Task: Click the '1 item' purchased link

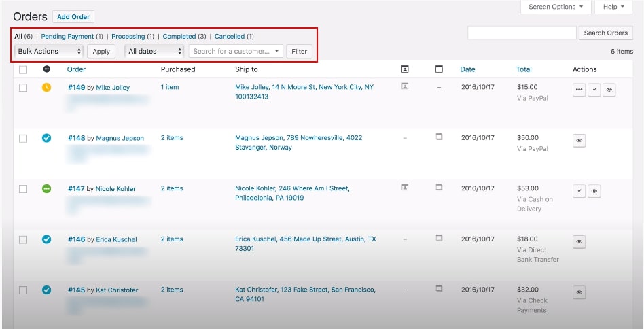Action: click(x=170, y=87)
